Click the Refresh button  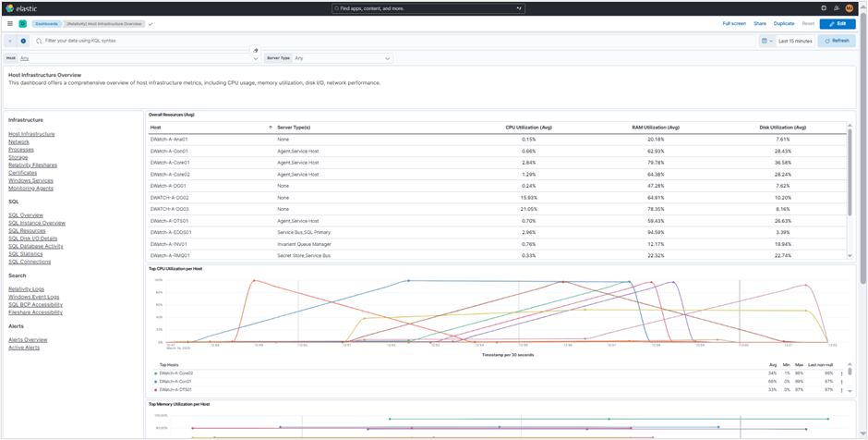(x=837, y=41)
